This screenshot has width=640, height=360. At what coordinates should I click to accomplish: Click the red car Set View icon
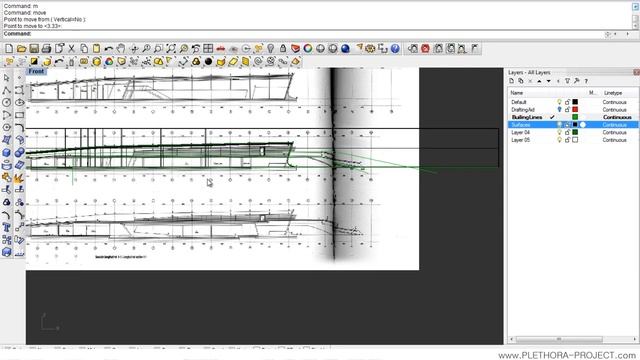(221, 49)
